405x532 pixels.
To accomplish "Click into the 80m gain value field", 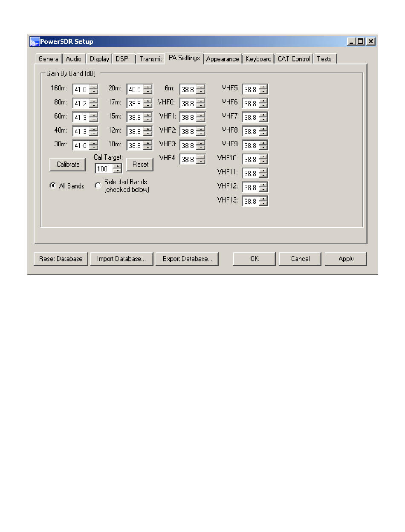I will [x=81, y=104].
